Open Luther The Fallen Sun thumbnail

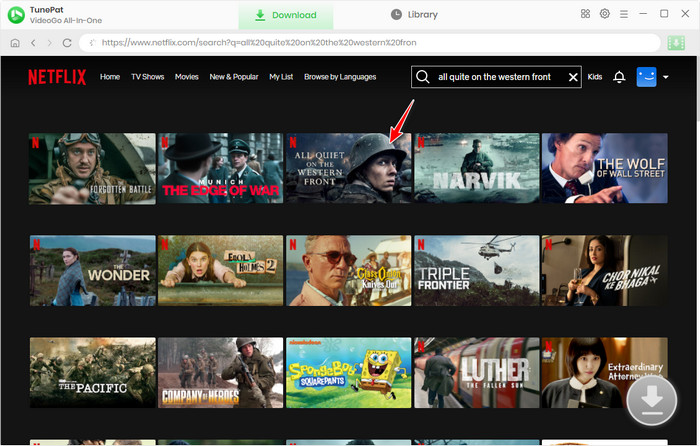(477, 373)
